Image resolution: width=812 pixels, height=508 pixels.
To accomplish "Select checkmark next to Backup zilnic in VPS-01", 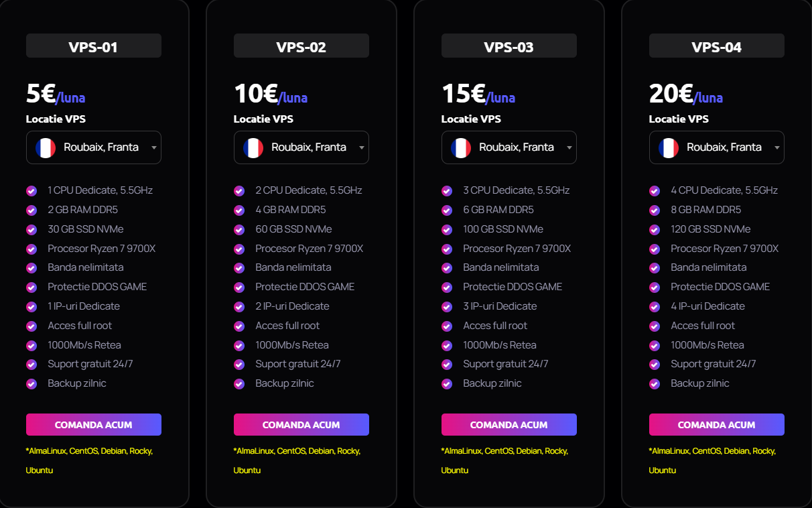I will (31, 384).
